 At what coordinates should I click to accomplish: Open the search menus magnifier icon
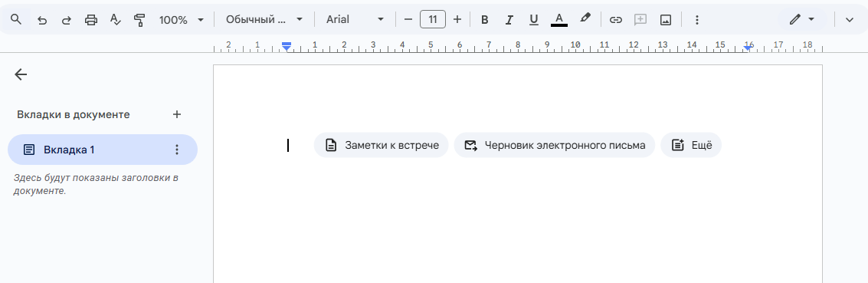point(16,19)
